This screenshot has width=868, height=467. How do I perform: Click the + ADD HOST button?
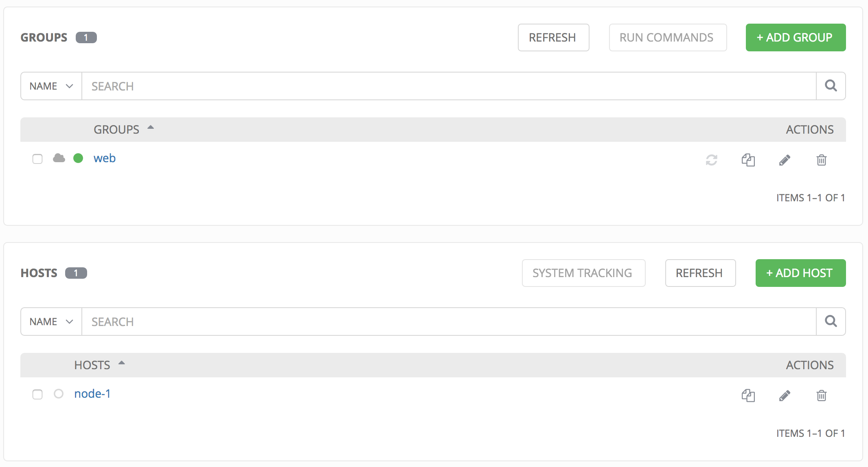(x=800, y=273)
